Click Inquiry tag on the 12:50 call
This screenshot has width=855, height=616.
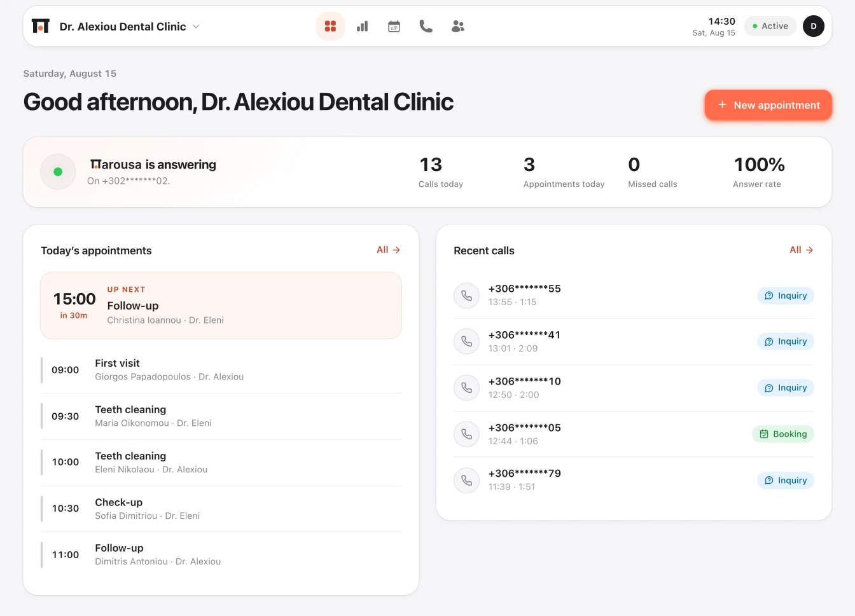[786, 388]
